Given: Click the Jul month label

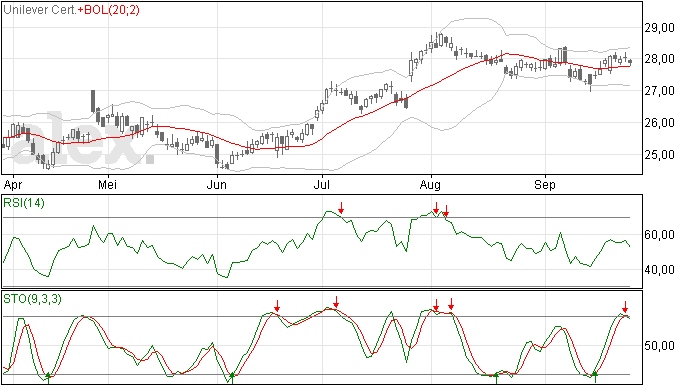Looking at the screenshot, I should (x=322, y=184).
